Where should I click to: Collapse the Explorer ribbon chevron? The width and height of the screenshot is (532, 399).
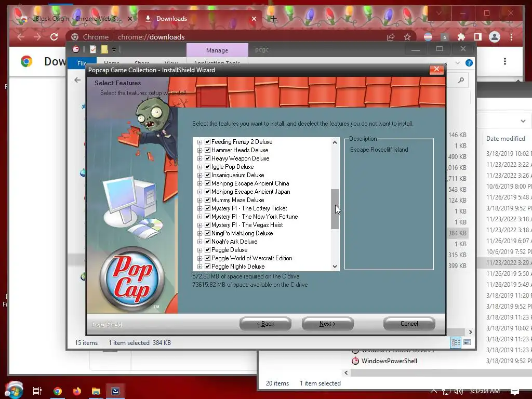coord(457,63)
